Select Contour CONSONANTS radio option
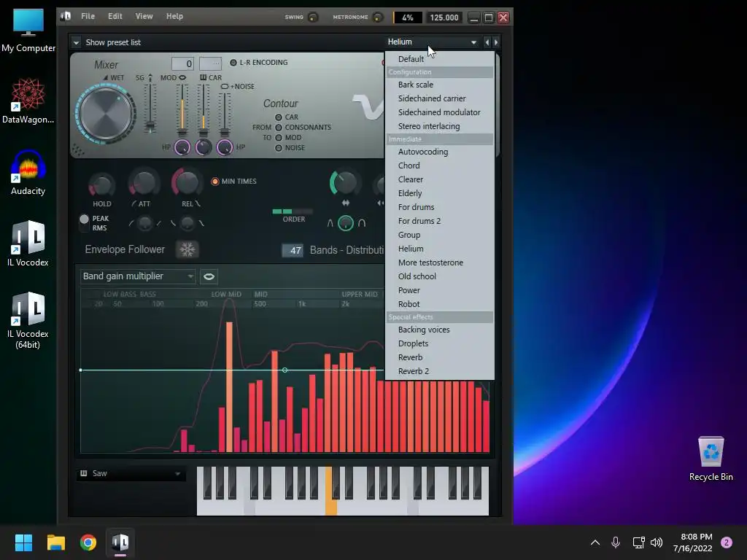The image size is (747, 560). 279,128
